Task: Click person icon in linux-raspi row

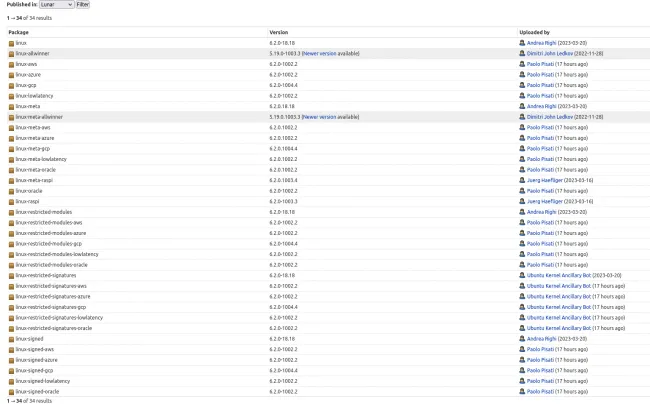Action: tap(522, 201)
